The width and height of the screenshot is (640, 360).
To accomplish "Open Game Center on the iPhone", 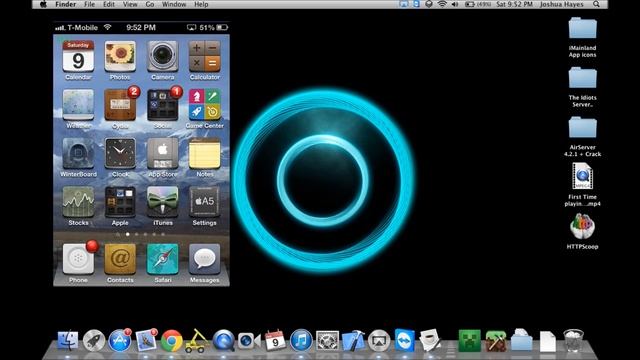I will (204, 106).
